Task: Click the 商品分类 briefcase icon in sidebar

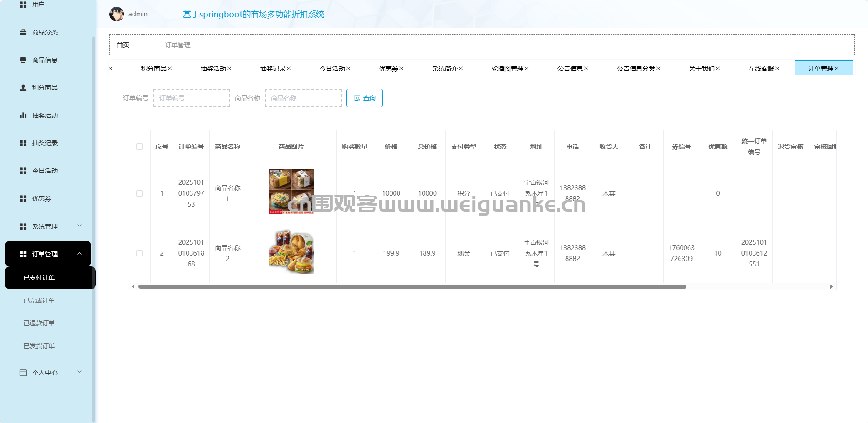Action: pos(23,32)
